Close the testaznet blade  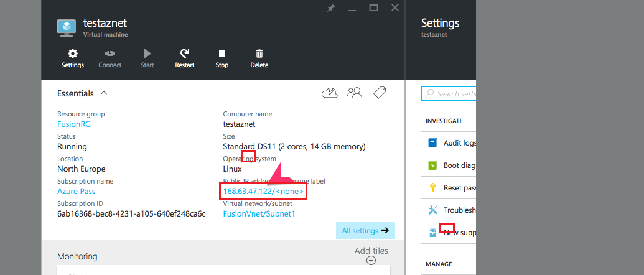click(x=394, y=7)
